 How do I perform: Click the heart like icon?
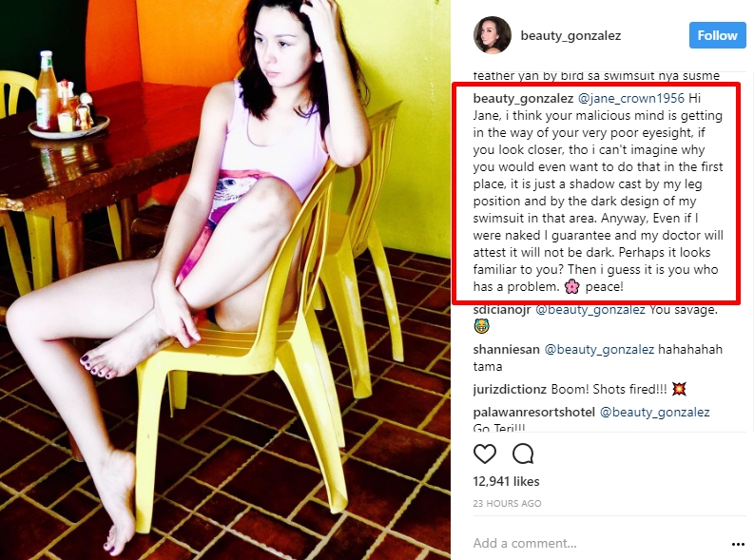485,454
